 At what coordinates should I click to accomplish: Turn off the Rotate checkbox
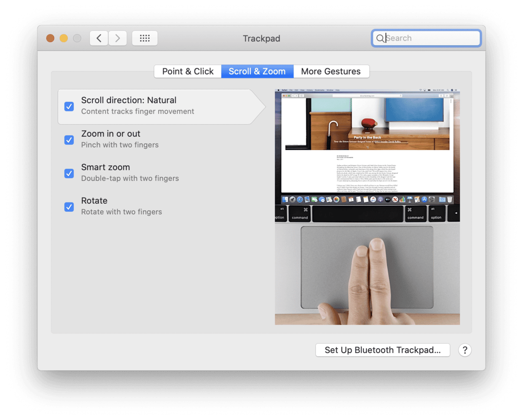pyautogui.click(x=69, y=207)
